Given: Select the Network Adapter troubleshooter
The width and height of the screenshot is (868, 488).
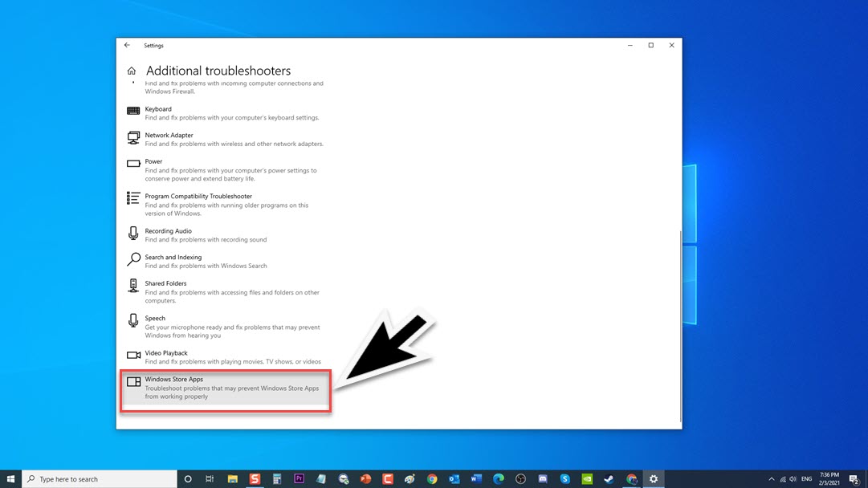Looking at the screenshot, I should tap(226, 139).
